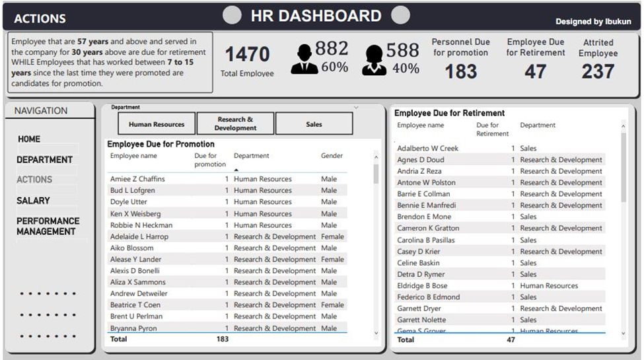
Task: Select the 1470 Total Employee card
Action: click(247, 61)
